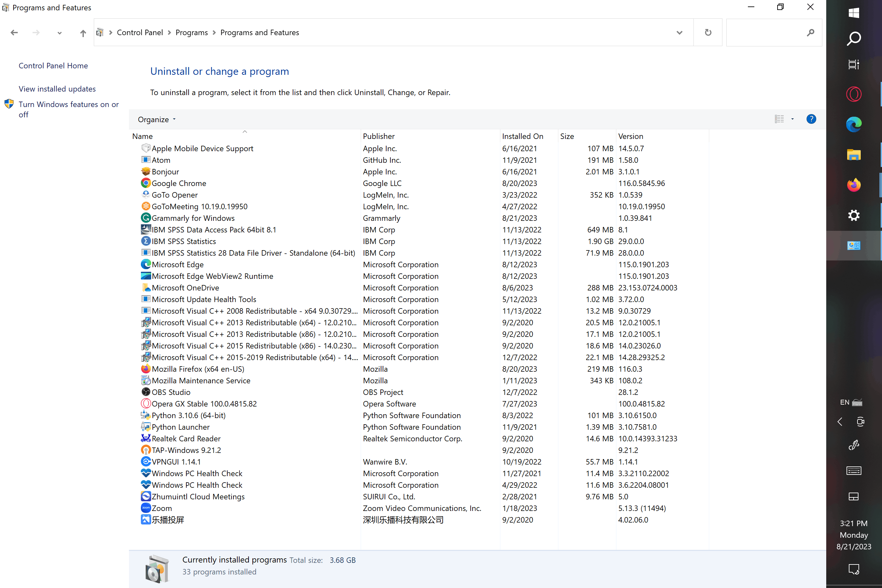Viewport: 882px width, 588px height.
Task: Open Turn Windows features on or off
Action: click(x=69, y=109)
